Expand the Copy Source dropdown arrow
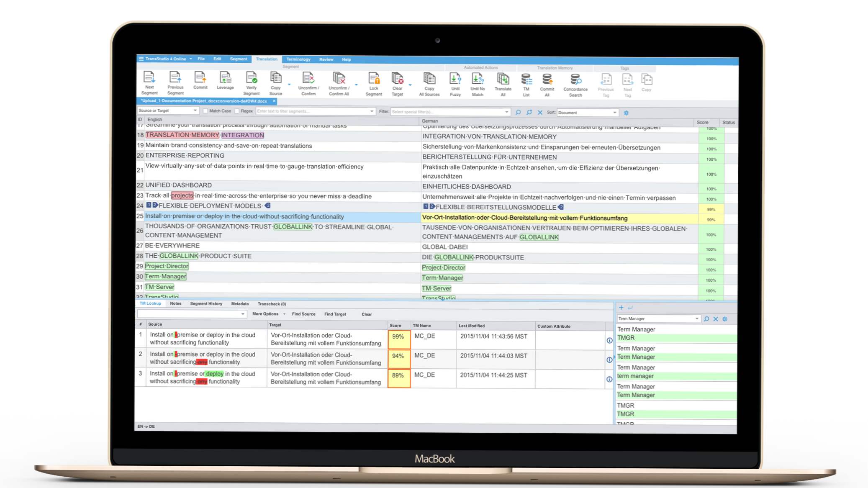868x488 pixels. pos(289,85)
